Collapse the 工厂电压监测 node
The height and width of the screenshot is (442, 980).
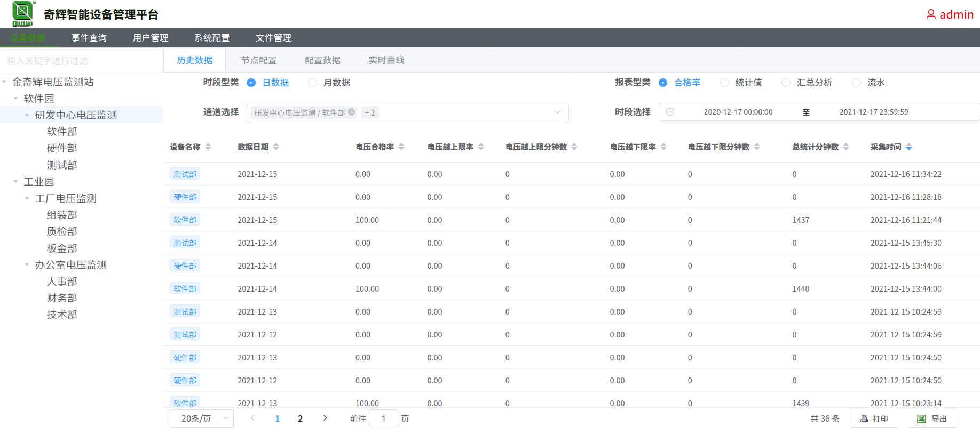tap(27, 198)
